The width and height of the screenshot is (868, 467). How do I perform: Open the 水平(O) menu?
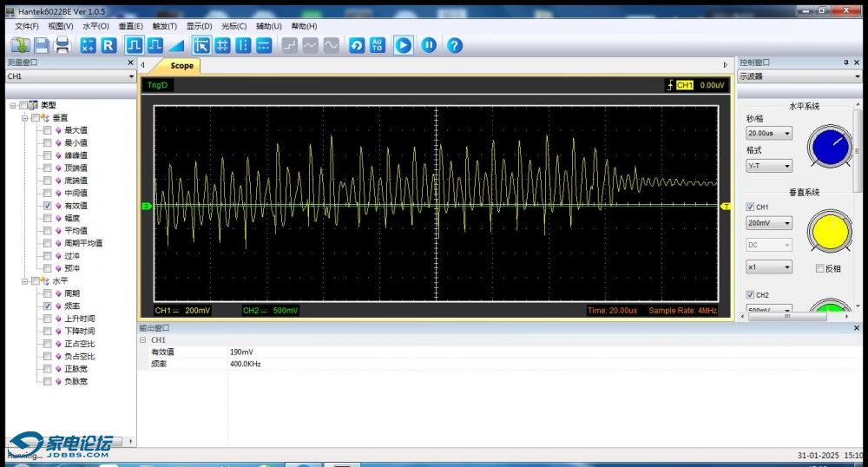point(95,26)
